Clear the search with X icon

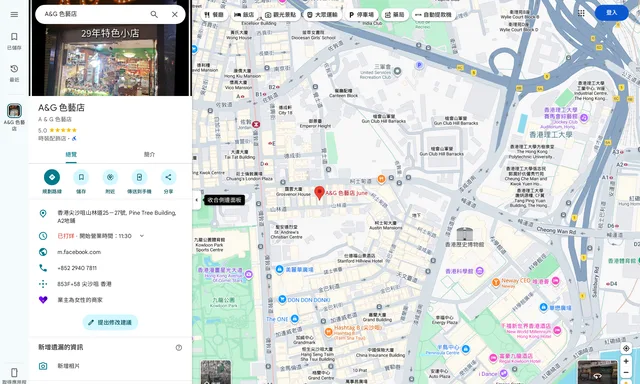(175, 14)
